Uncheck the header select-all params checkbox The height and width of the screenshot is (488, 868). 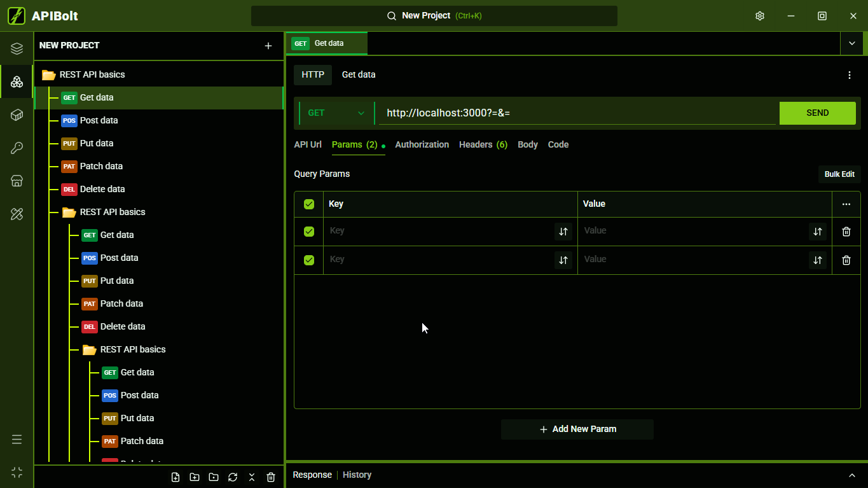coord(309,204)
